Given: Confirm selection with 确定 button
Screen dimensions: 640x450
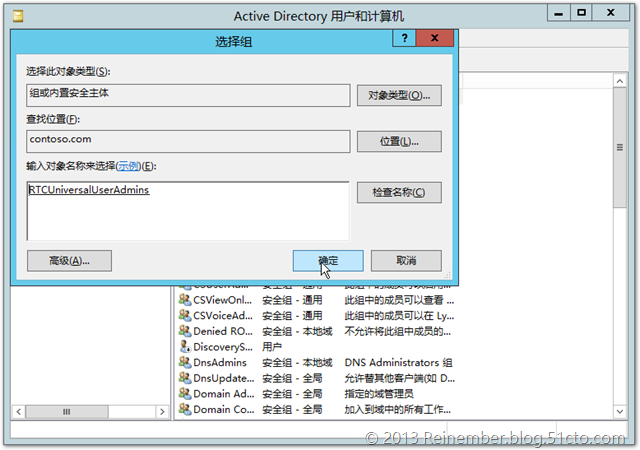Looking at the screenshot, I should 328,260.
